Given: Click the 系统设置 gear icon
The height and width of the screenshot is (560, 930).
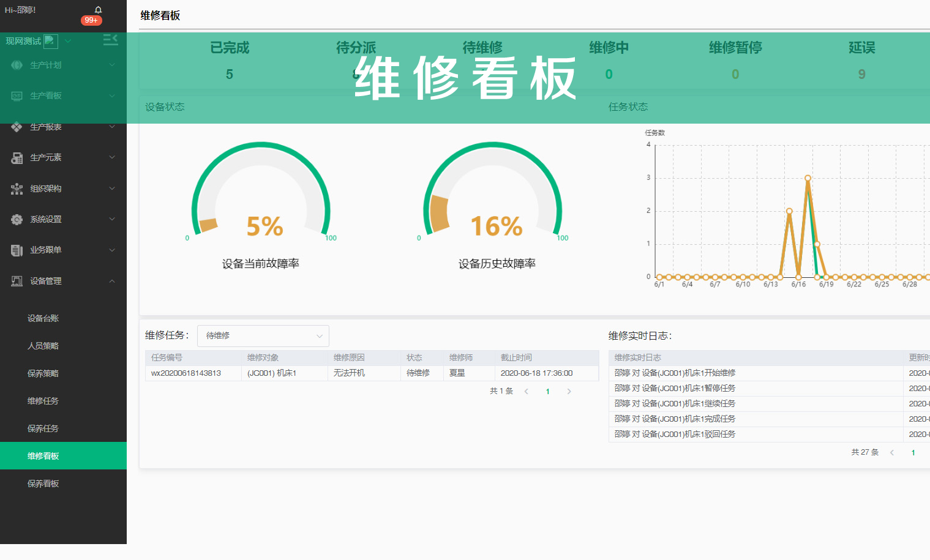Looking at the screenshot, I should click(x=17, y=220).
